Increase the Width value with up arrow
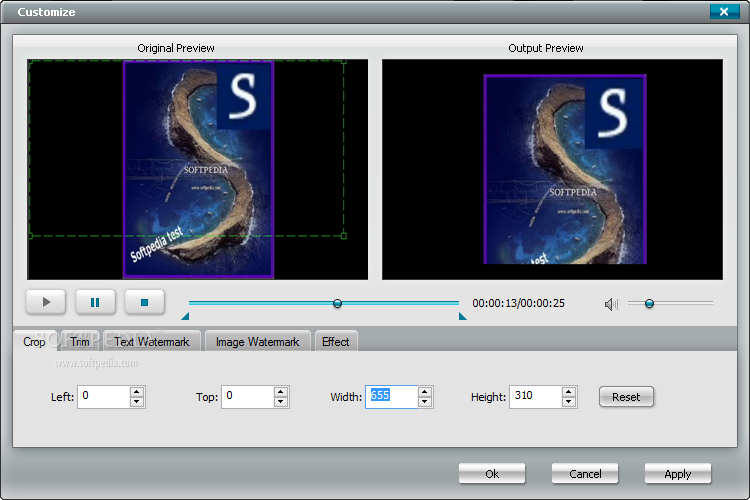 425,391
